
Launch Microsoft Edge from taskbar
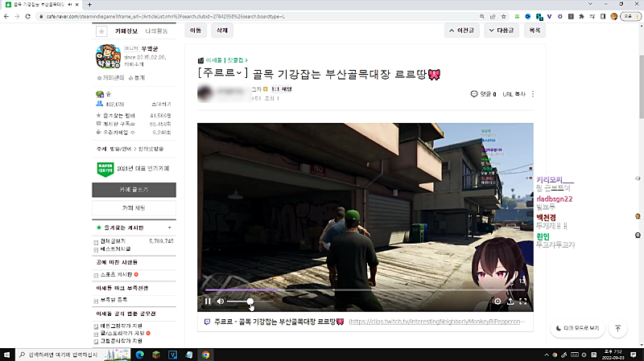[139, 355]
